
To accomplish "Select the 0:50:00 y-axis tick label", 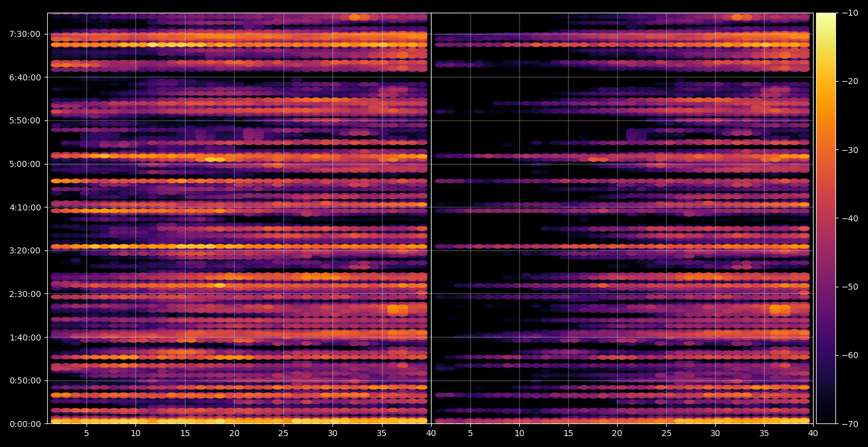I will [x=25, y=380].
